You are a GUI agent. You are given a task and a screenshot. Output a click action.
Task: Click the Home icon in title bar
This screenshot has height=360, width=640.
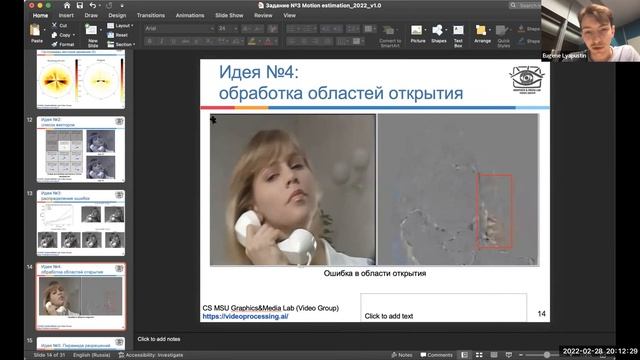click(67, 5)
